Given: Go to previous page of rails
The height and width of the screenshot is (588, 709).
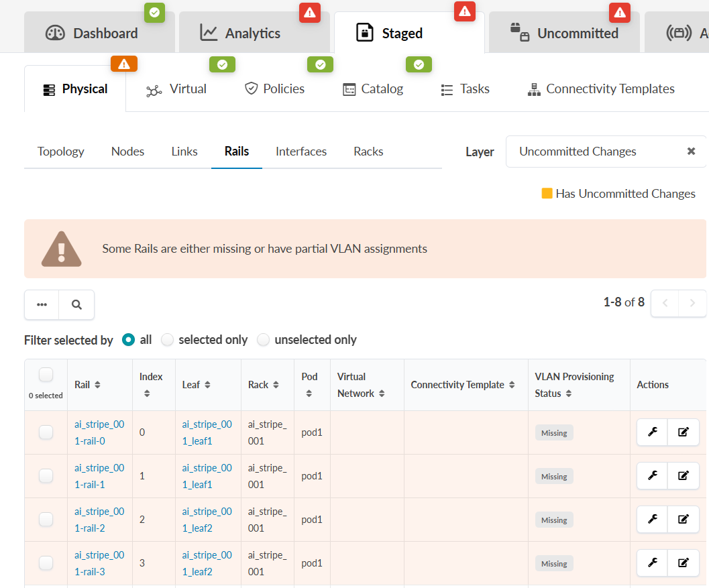Looking at the screenshot, I should coord(665,303).
